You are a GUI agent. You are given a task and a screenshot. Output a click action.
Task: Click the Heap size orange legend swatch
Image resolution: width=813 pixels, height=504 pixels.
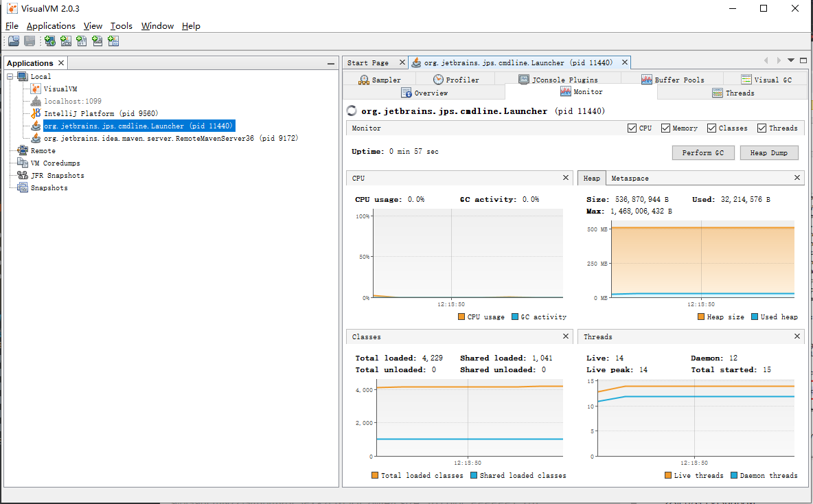click(701, 317)
